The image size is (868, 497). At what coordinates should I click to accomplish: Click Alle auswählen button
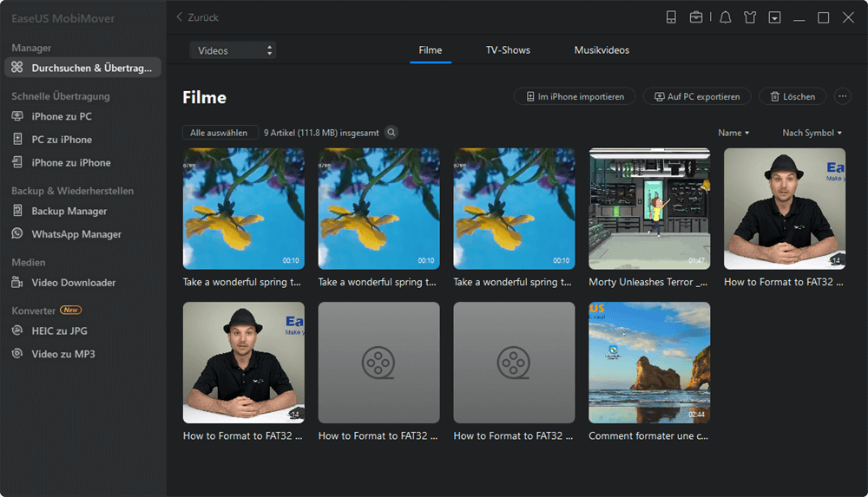tap(220, 133)
